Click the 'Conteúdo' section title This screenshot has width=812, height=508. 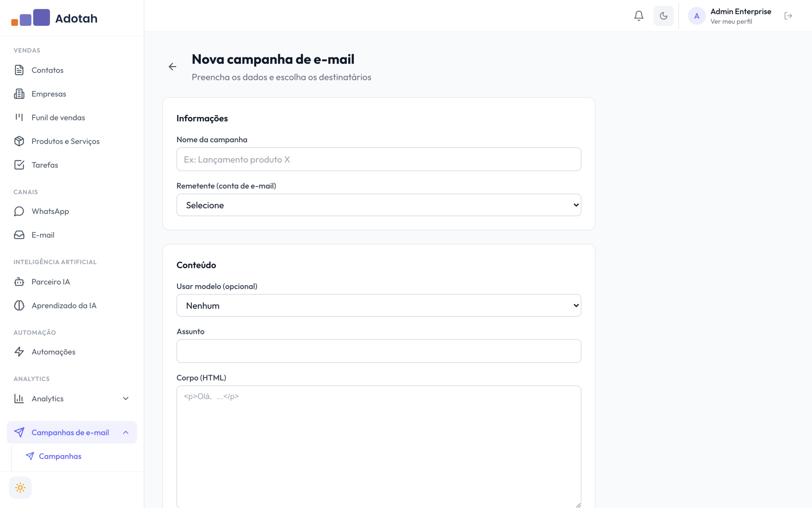196,265
